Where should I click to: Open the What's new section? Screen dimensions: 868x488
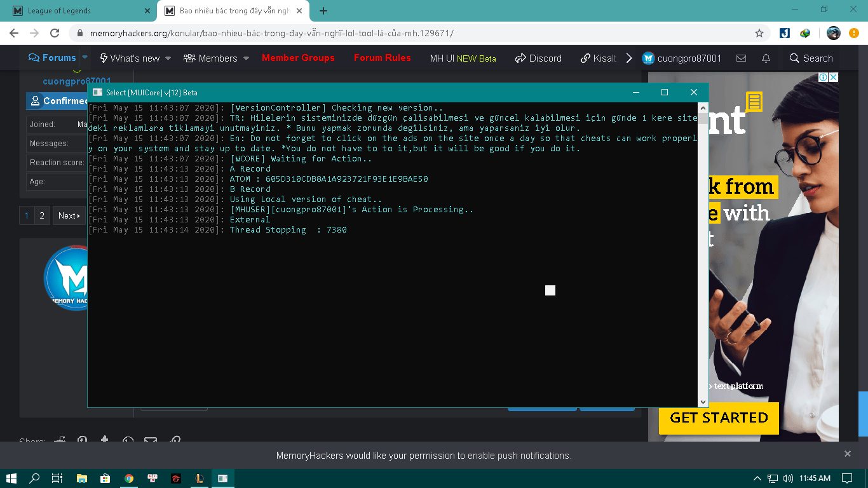tap(130, 58)
